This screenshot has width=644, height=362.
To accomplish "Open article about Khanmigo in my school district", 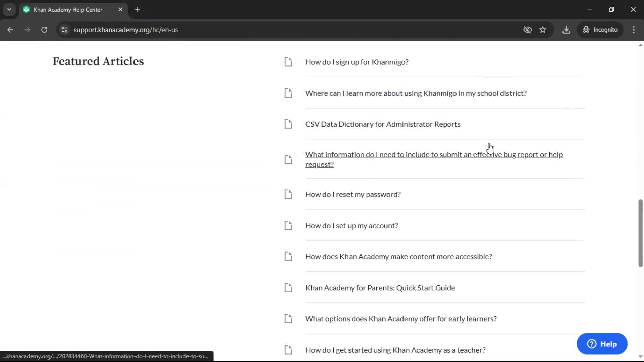I will pos(416,93).
